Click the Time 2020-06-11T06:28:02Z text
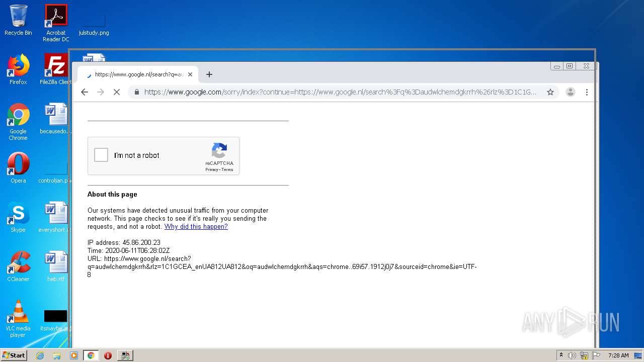 coord(128,251)
